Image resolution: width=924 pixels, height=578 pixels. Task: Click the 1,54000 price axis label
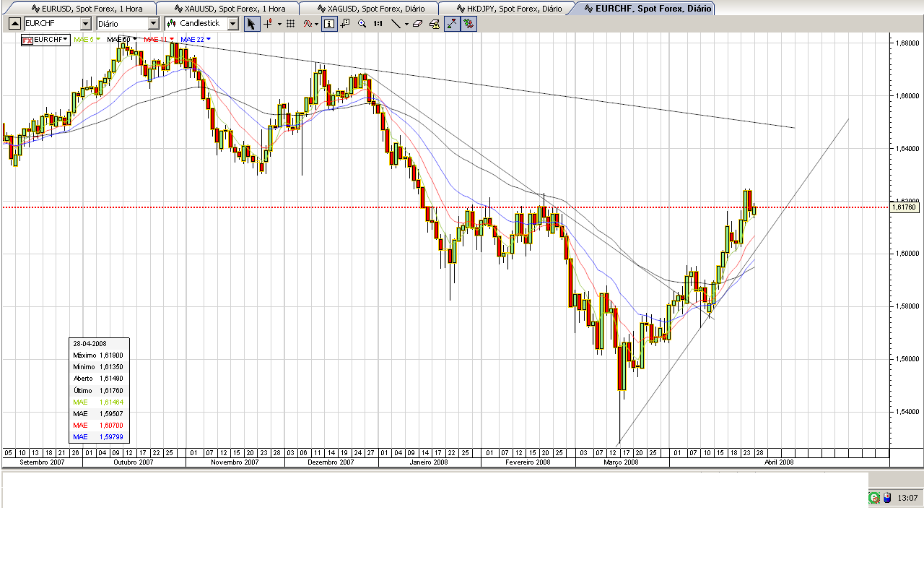tap(907, 412)
